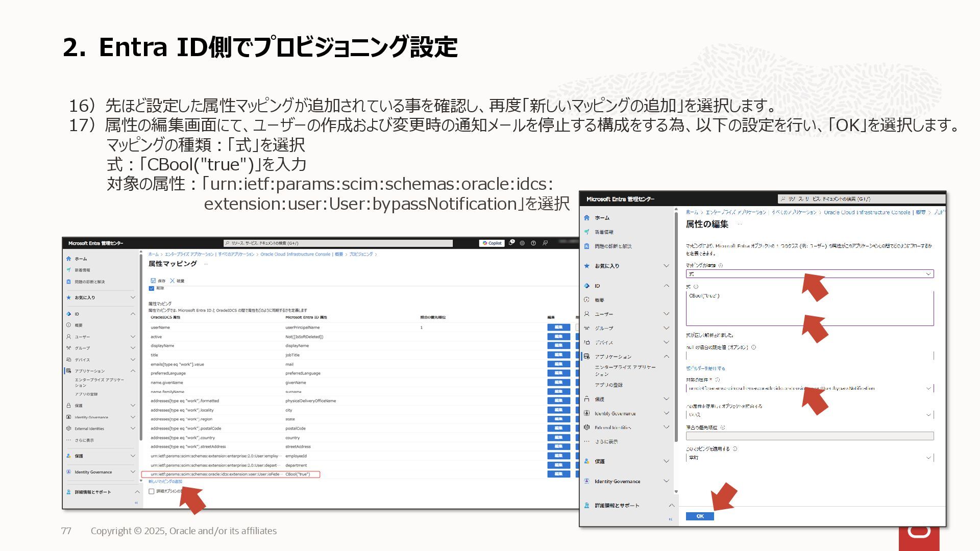980x551 pixels.
Task: Click feedback person icon in Attribute Mapping window
Action: [545, 243]
